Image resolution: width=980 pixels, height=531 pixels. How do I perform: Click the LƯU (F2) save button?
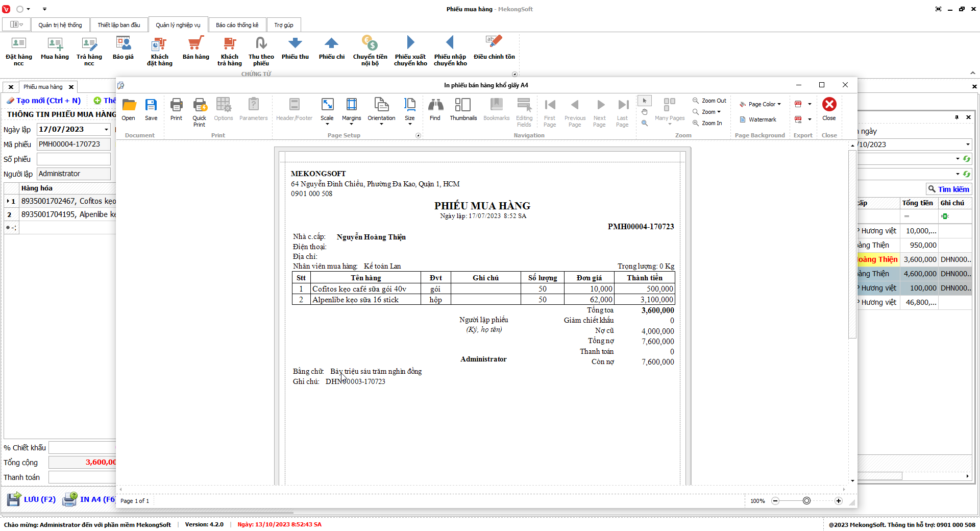[32, 499]
